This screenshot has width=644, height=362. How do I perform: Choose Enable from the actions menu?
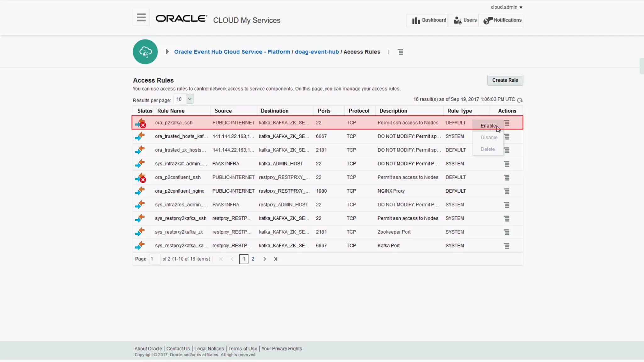tap(488, 126)
